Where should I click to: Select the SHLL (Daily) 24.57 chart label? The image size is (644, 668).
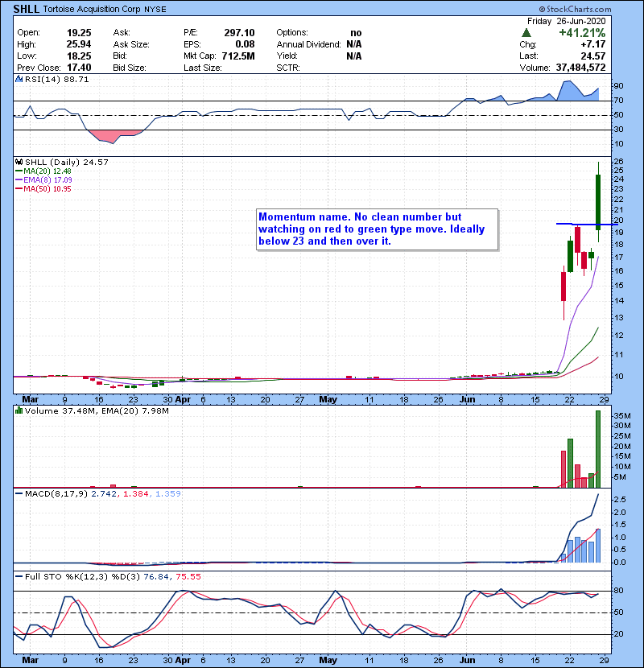pos(67,163)
